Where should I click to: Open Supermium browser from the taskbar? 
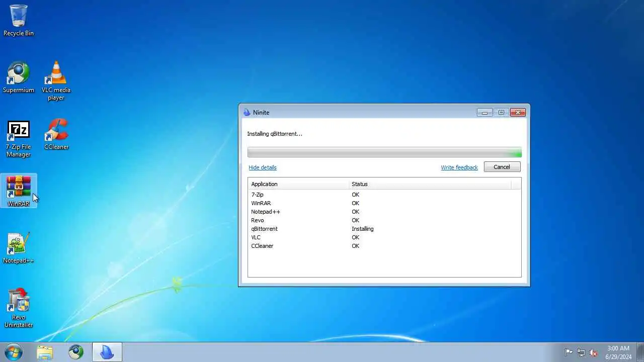(x=76, y=352)
